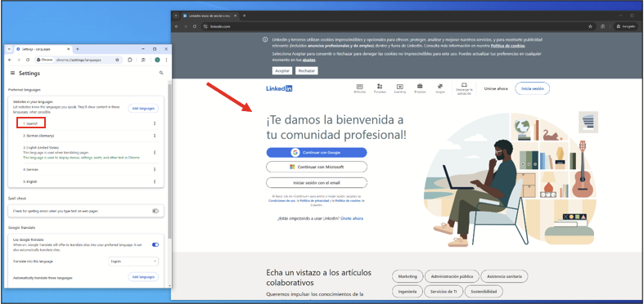Click the Únete ahora link
Image resolution: width=644 pixels, height=304 pixels.
352,219
